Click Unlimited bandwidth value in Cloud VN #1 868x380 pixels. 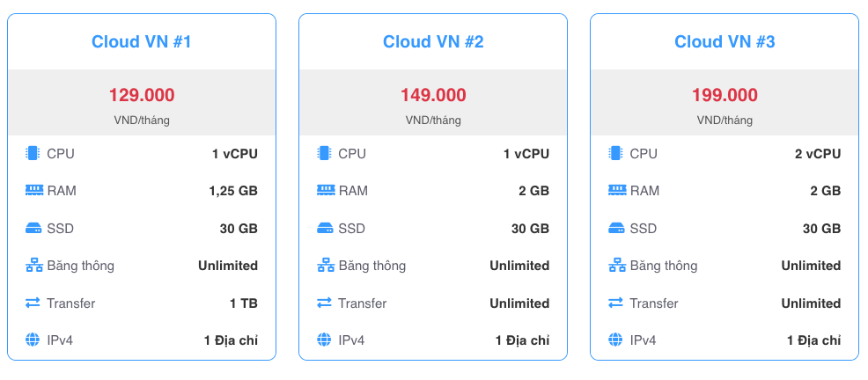[x=228, y=266]
